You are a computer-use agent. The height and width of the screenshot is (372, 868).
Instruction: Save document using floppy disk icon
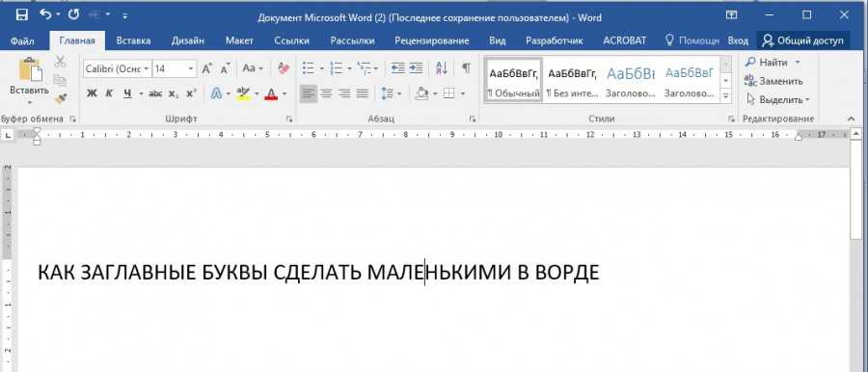point(22,15)
